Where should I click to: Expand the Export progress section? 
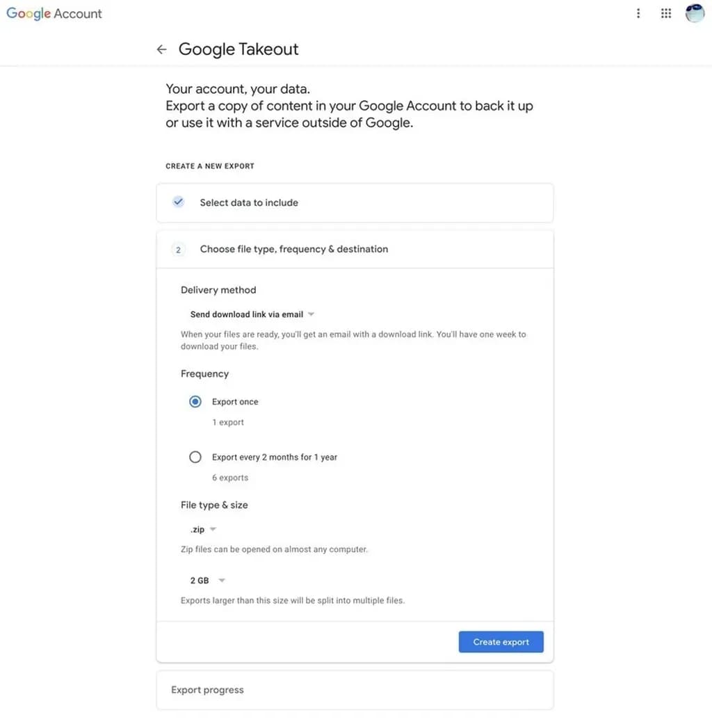coord(355,690)
